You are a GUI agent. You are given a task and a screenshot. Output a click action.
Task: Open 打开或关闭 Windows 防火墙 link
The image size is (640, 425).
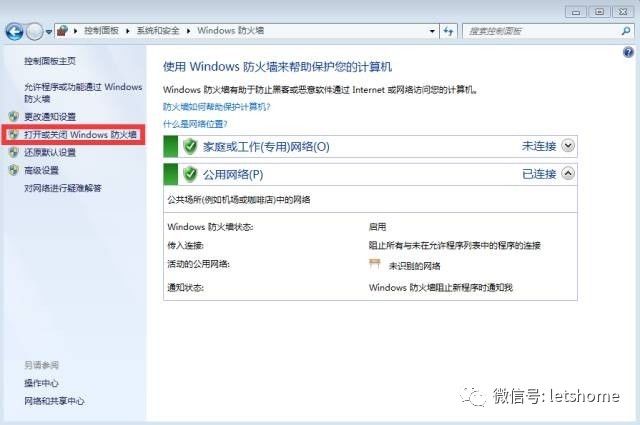[80, 135]
